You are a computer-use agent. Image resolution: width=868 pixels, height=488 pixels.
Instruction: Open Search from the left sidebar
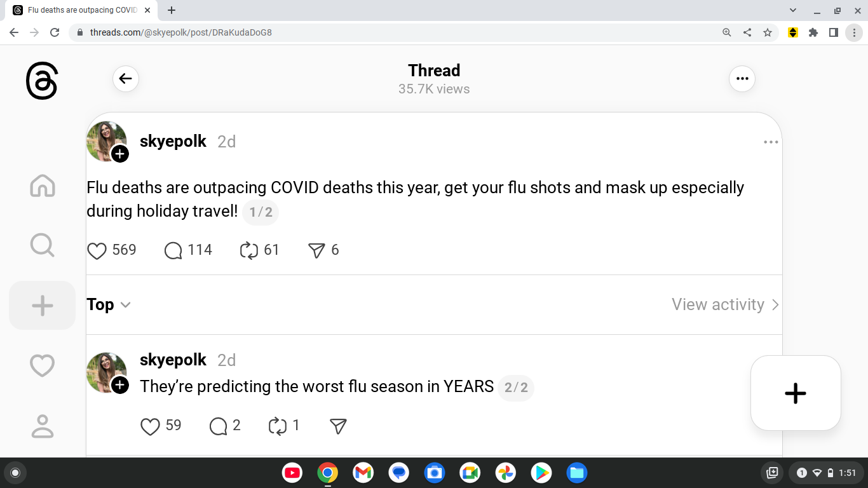pyautogui.click(x=43, y=245)
